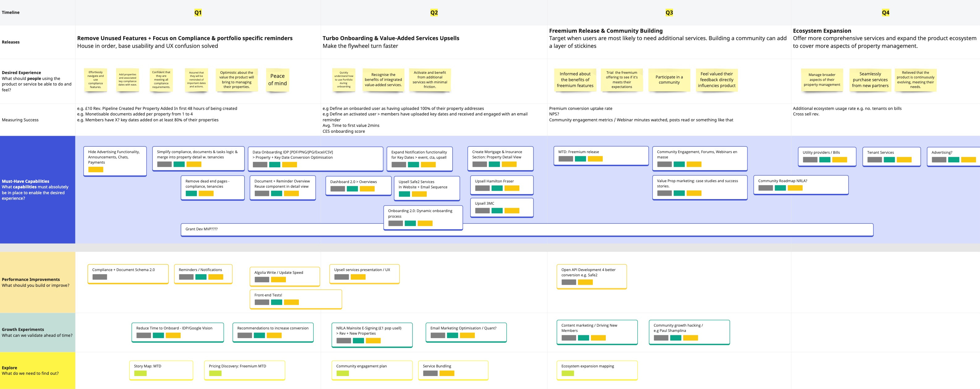Open the 'Community Roadmap NRLA?' card

point(801,185)
